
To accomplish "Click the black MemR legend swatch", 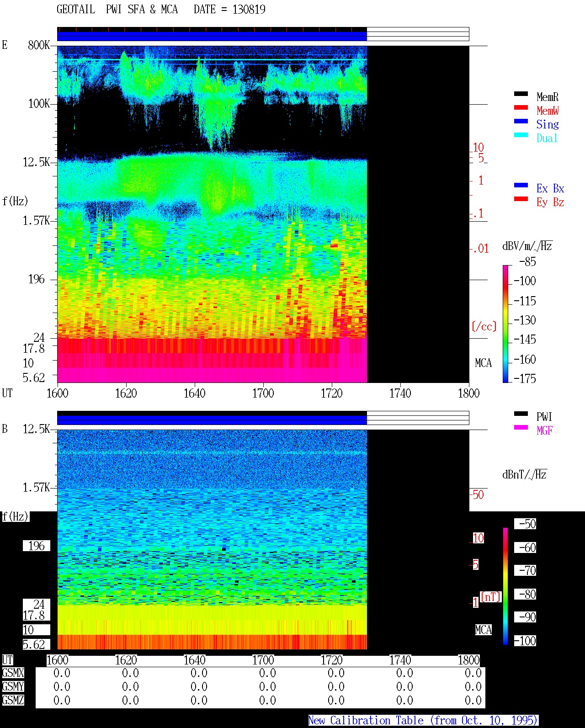I will (x=521, y=94).
